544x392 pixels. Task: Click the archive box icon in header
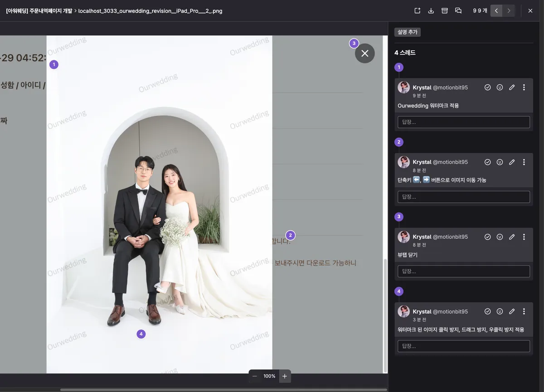coord(445,10)
